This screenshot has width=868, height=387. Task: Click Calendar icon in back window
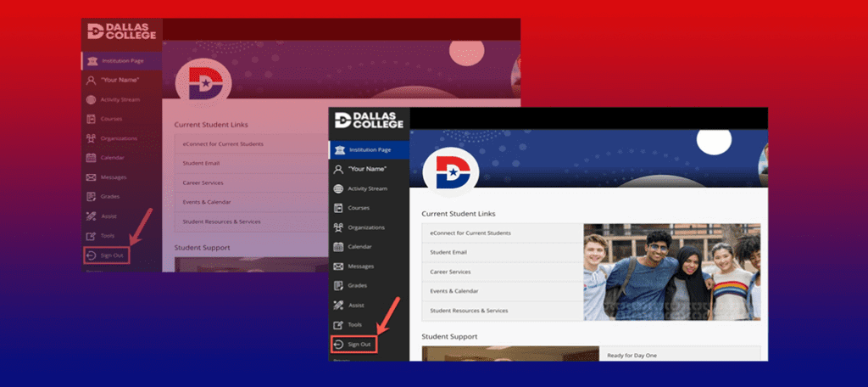point(92,158)
